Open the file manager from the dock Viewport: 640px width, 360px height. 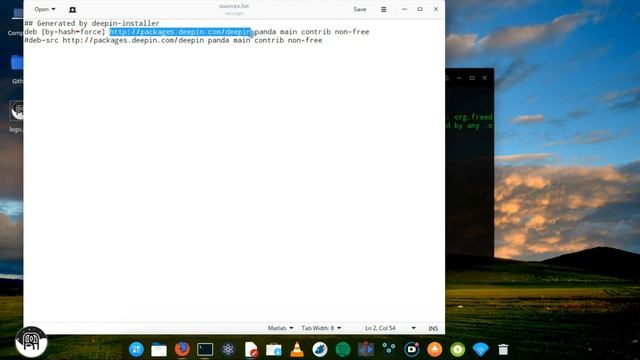coord(159,350)
